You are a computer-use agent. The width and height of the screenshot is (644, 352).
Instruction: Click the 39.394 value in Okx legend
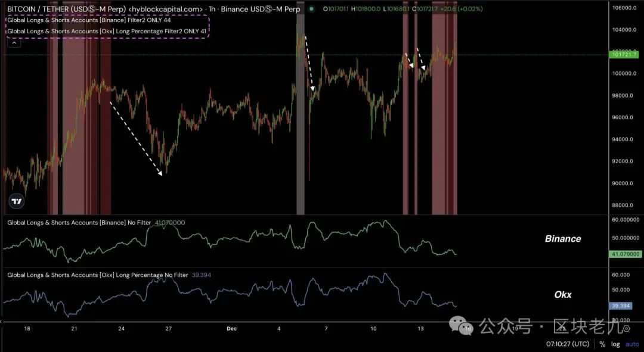point(202,275)
